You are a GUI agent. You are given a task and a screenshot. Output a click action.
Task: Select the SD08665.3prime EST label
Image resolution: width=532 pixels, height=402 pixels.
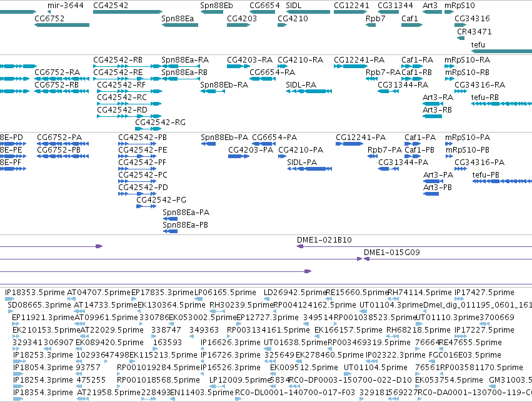click(40, 305)
